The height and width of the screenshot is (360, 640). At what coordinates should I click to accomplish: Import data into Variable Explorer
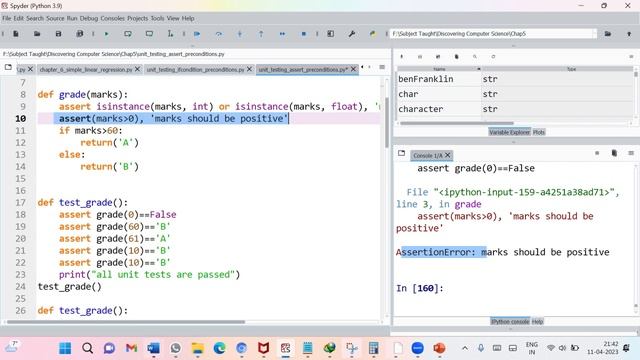(402, 57)
